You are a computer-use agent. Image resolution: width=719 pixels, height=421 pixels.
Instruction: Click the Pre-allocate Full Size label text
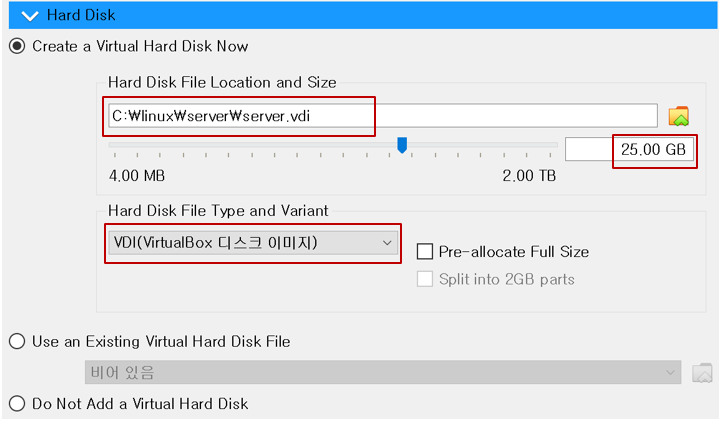click(514, 252)
